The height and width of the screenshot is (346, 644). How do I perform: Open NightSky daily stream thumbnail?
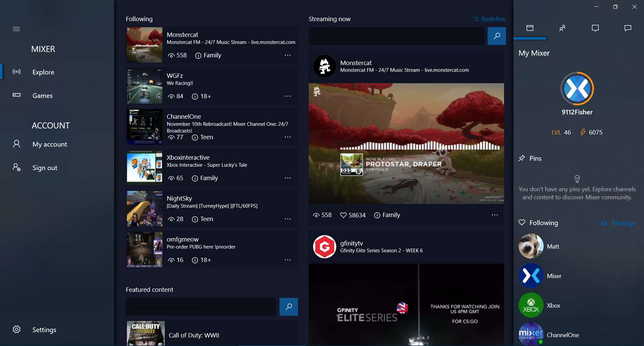pyautogui.click(x=144, y=209)
